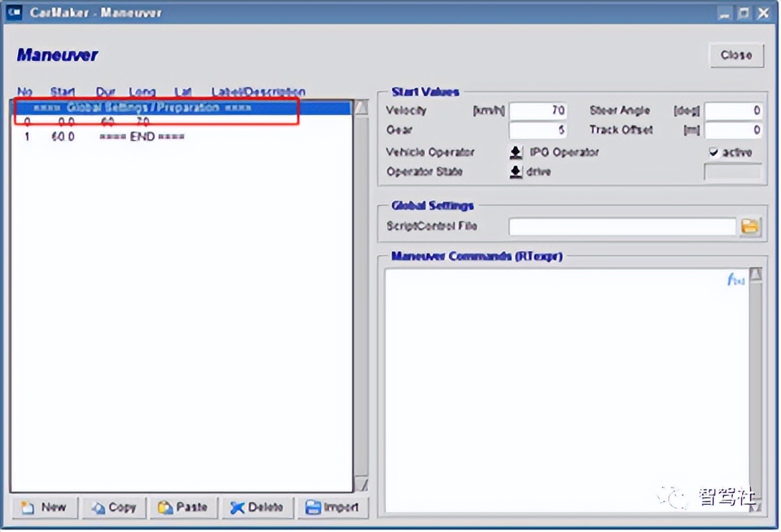Open the ScriptControl File browse folder icon

click(x=750, y=227)
